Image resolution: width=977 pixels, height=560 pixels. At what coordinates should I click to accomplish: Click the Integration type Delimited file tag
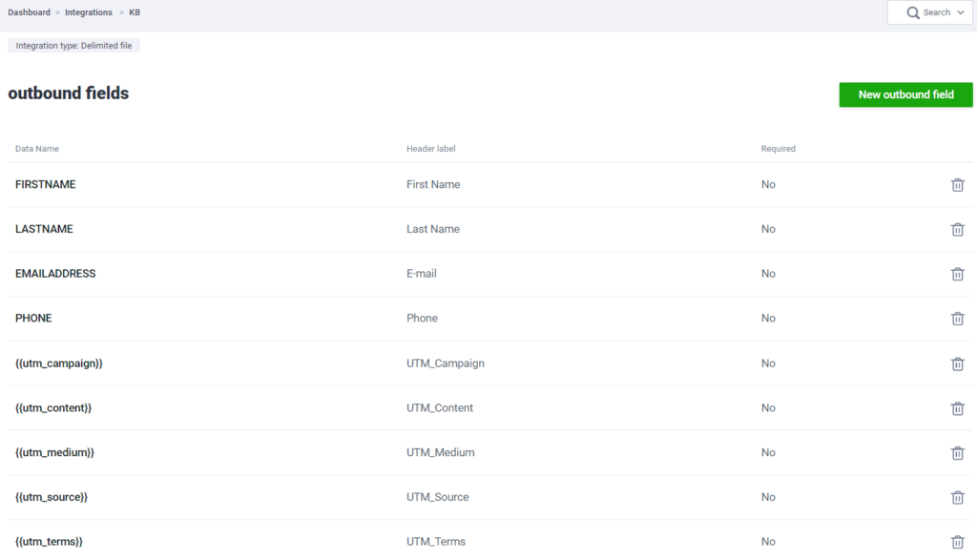(x=73, y=46)
